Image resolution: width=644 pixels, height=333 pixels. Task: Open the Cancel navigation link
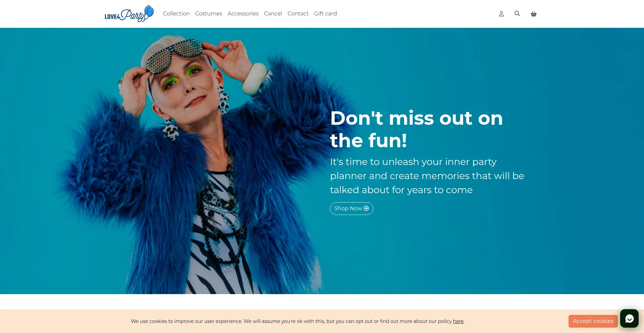pyautogui.click(x=273, y=13)
